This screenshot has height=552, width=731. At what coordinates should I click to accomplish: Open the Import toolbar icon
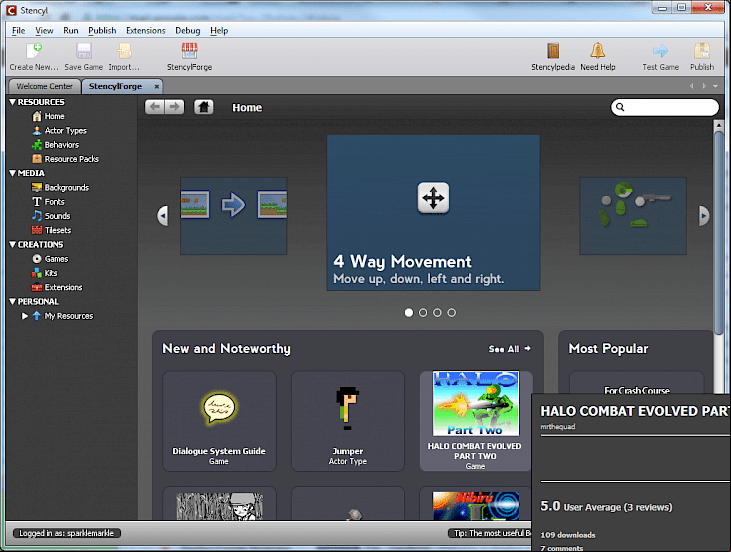pos(124,50)
